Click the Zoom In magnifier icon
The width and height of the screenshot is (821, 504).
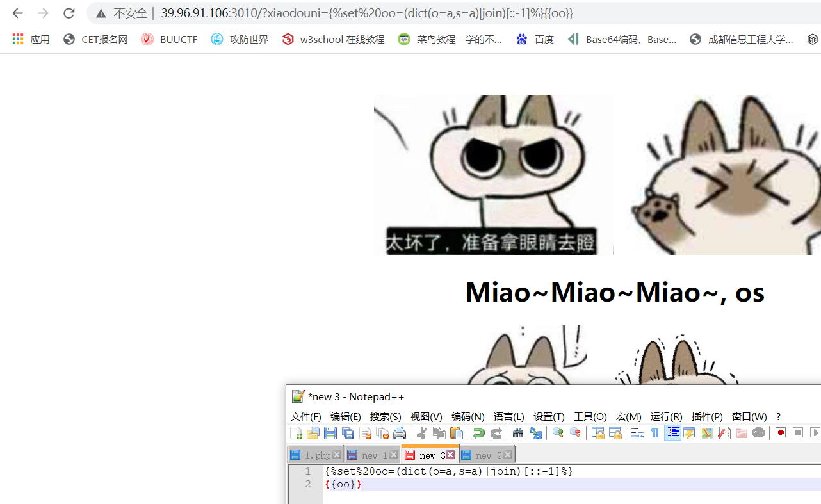558,433
